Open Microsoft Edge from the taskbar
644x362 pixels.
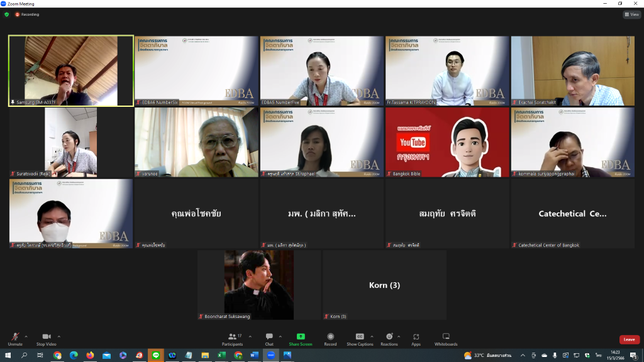[x=74, y=355]
